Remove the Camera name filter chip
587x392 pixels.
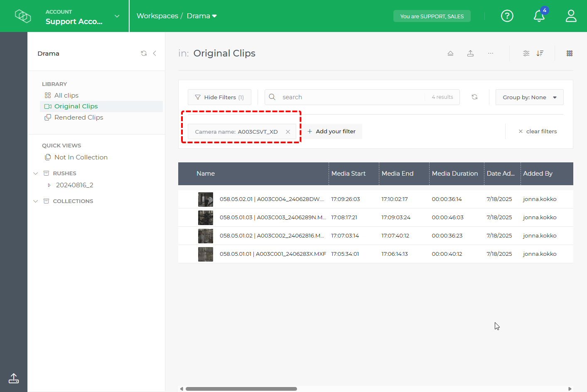tap(288, 132)
